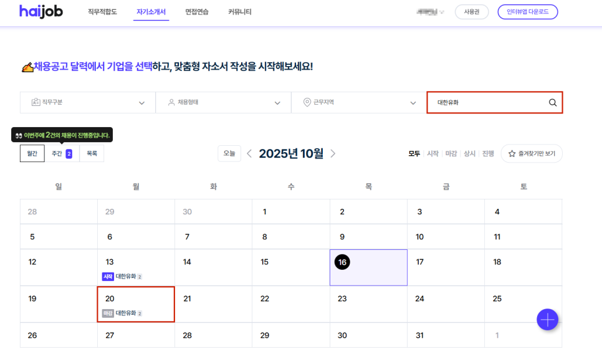Click the search magnifier icon
The width and height of the screenshot is (602, 364).
pyautogui.click(x=552, y=103)
